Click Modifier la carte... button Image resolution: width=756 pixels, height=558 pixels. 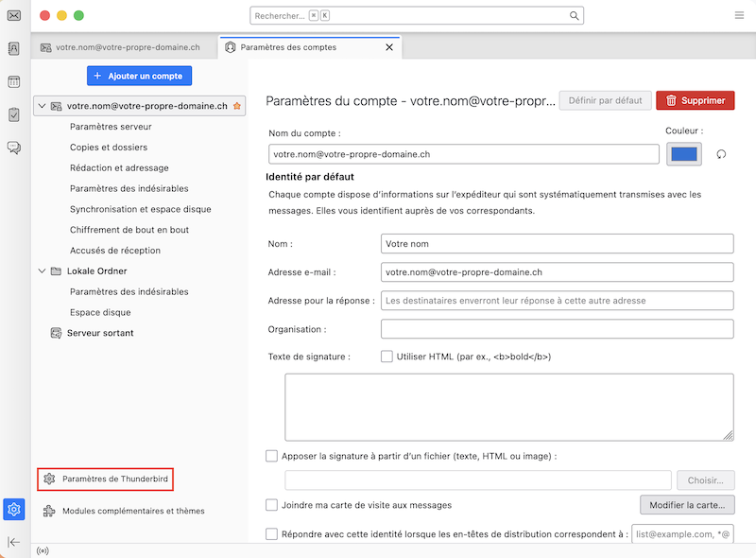(687, 505)
